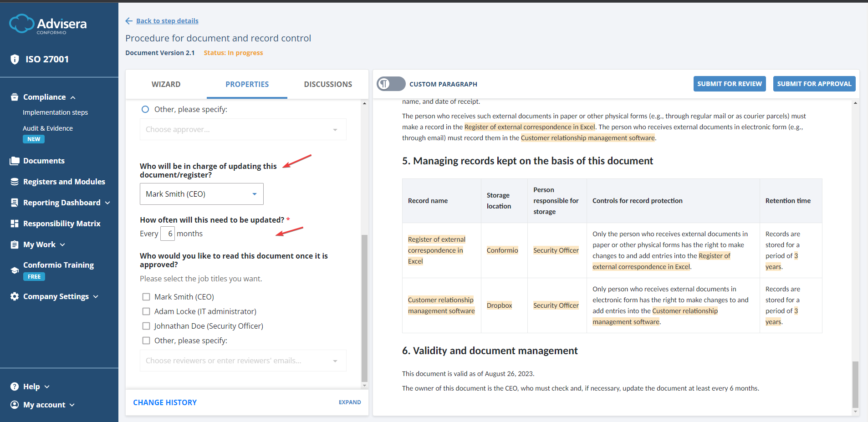
Task: Open the Responsibility Matrix
Action: pos(61,223)
